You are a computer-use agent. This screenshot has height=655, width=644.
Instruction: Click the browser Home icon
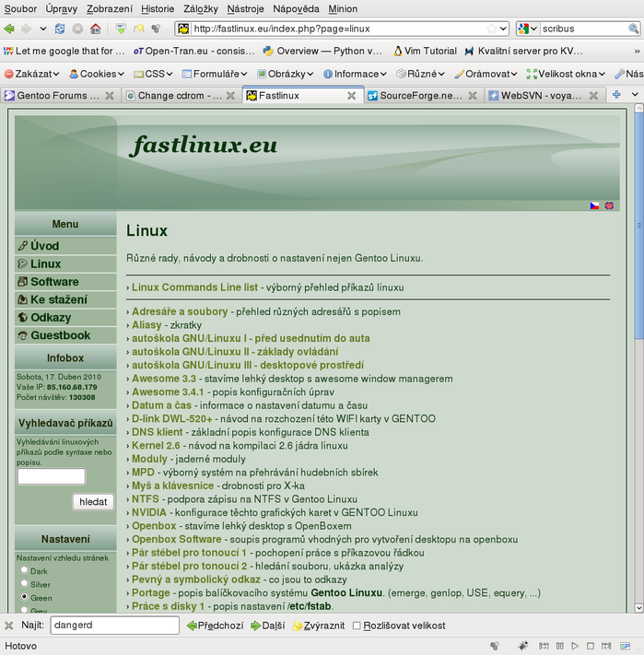95,29
